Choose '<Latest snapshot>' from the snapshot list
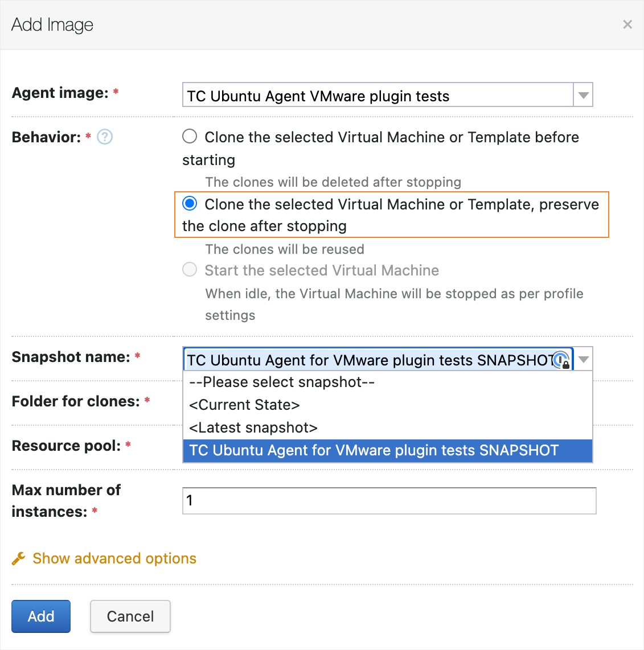The image size is (644, 650). (x=253, y=427)
